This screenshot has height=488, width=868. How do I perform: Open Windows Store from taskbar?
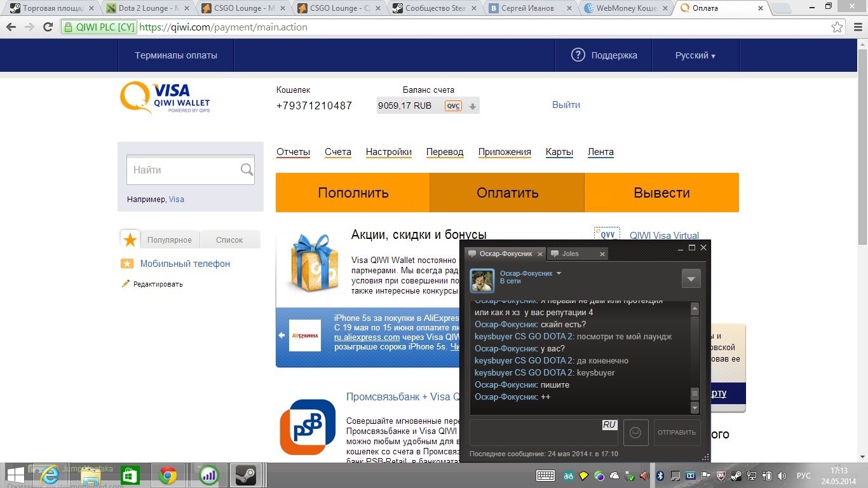tap(129, 475)
